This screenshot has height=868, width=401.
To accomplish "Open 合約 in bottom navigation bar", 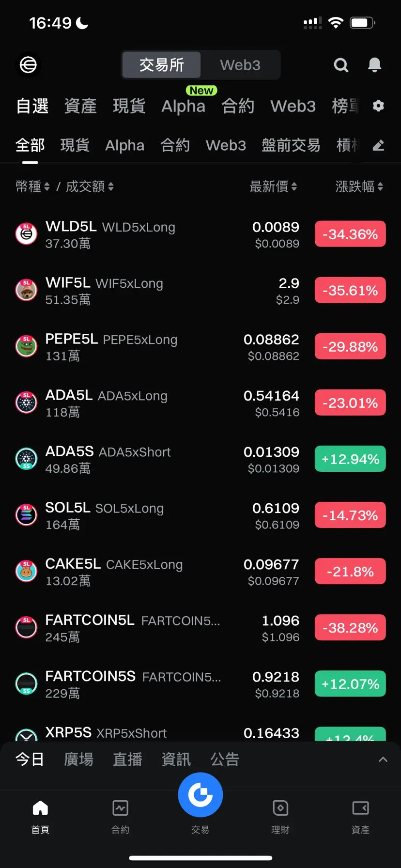I will [120, 817].
